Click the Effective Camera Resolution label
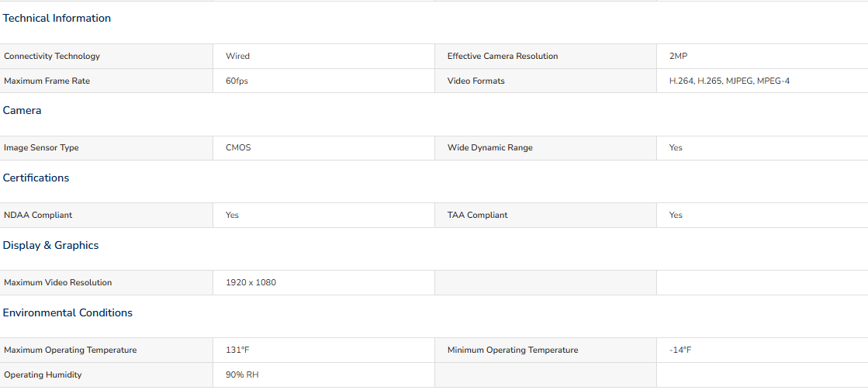Image resolution: width=868 pixels, height=390 pixels. 503,57
